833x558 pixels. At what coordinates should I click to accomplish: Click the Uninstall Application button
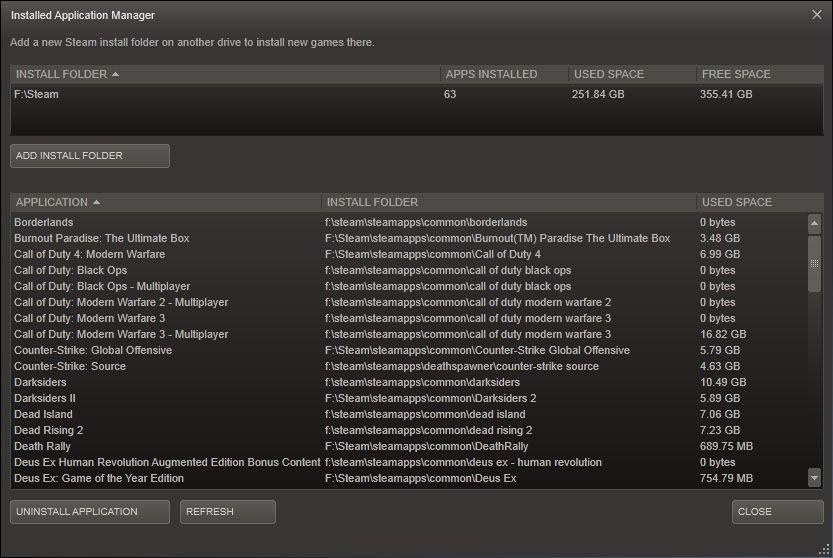pos(90,512)
